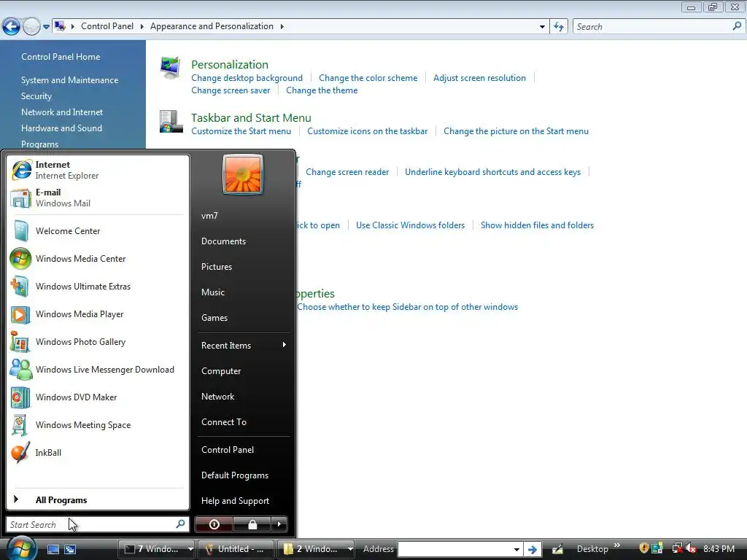
Task: Open the taskbar Address dropdown arrow
Action: [x=516, y=550]
